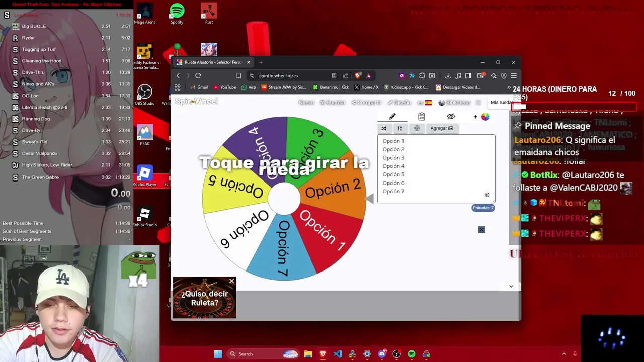Open Roblox Player desktop shortcut

145,176
